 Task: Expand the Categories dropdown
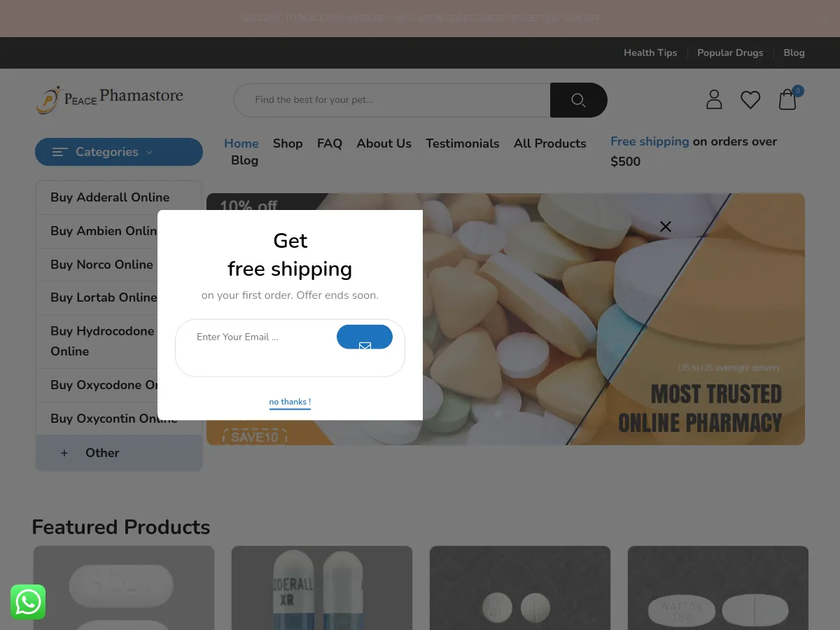pyautogui.click(x=119, y=152)
